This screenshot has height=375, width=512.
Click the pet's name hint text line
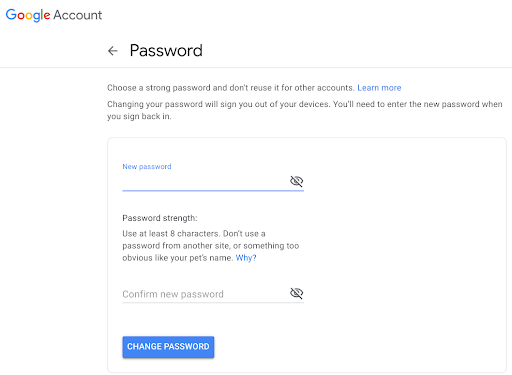click(x=178, y=258)
